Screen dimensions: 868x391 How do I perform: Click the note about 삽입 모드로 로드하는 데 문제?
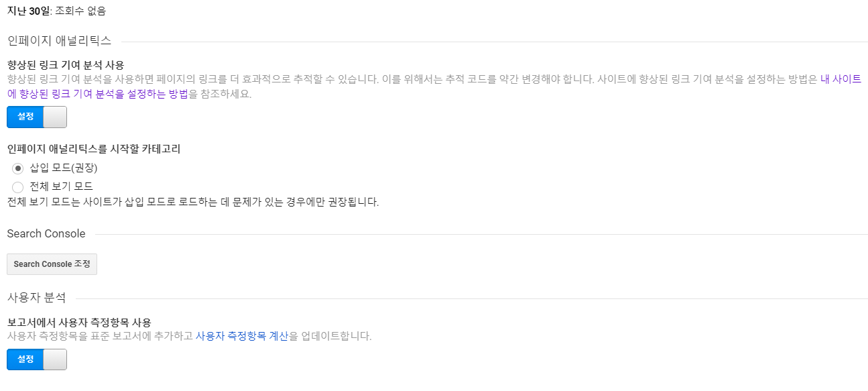(x=193, y=201)
